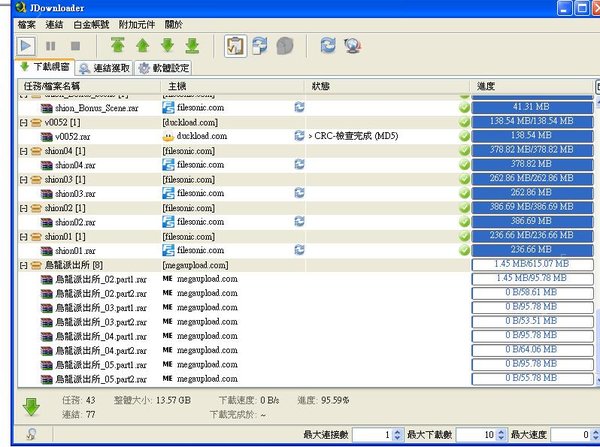Start downloads with the play button
The height and width of the screenshot is (447, 600).
pyautogui.click(x=26, y=46)
